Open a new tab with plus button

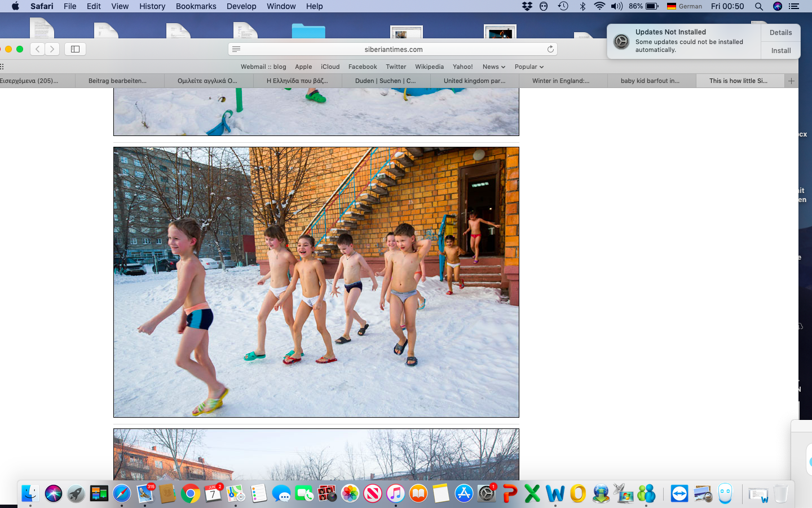pyautogui.click(x=791, y=81)
